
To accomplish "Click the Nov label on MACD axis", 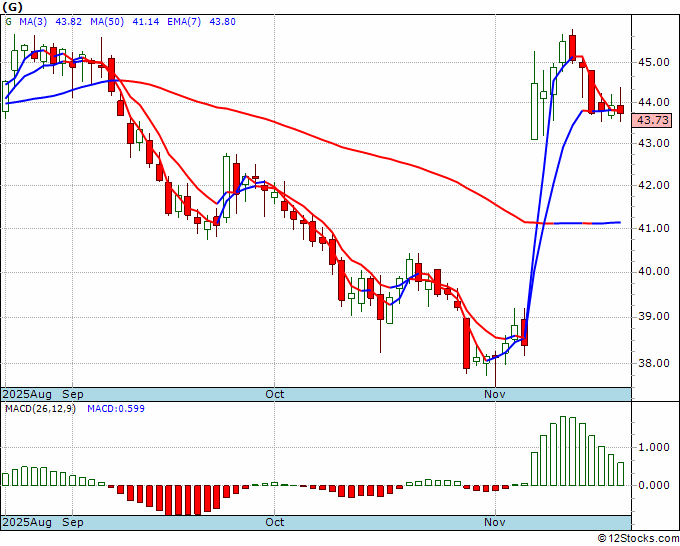I will pyautogui.click(x=495, y=522).
